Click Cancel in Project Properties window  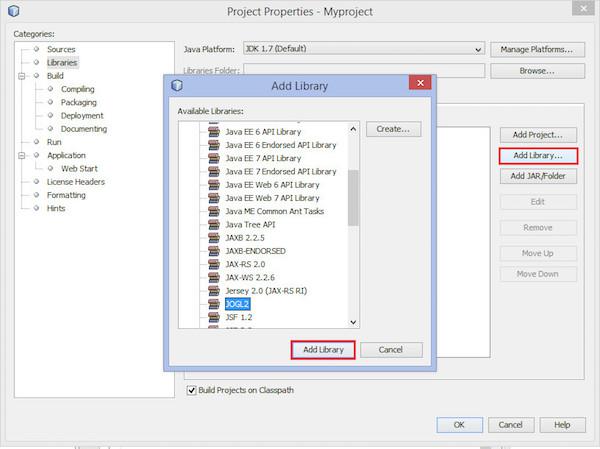point(511,425)
